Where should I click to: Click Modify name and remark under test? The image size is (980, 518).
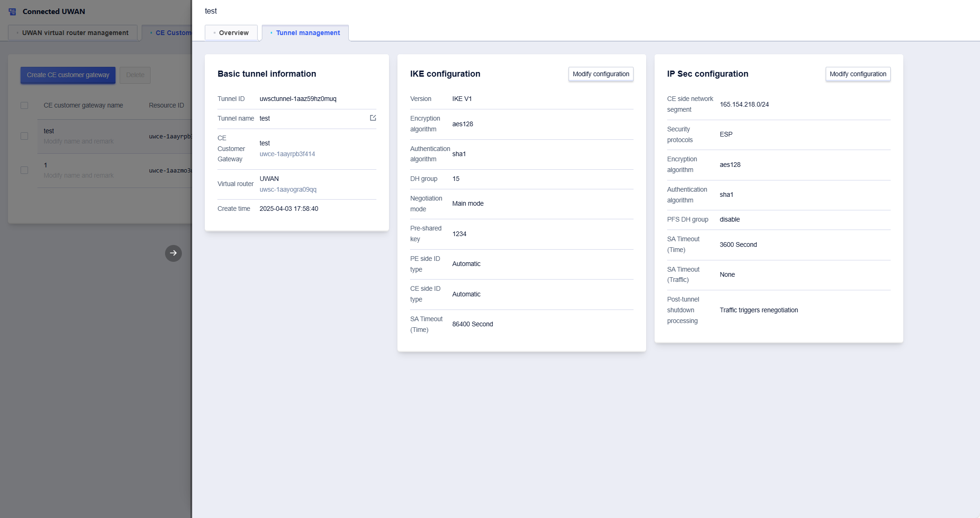(x=79, y=141)
